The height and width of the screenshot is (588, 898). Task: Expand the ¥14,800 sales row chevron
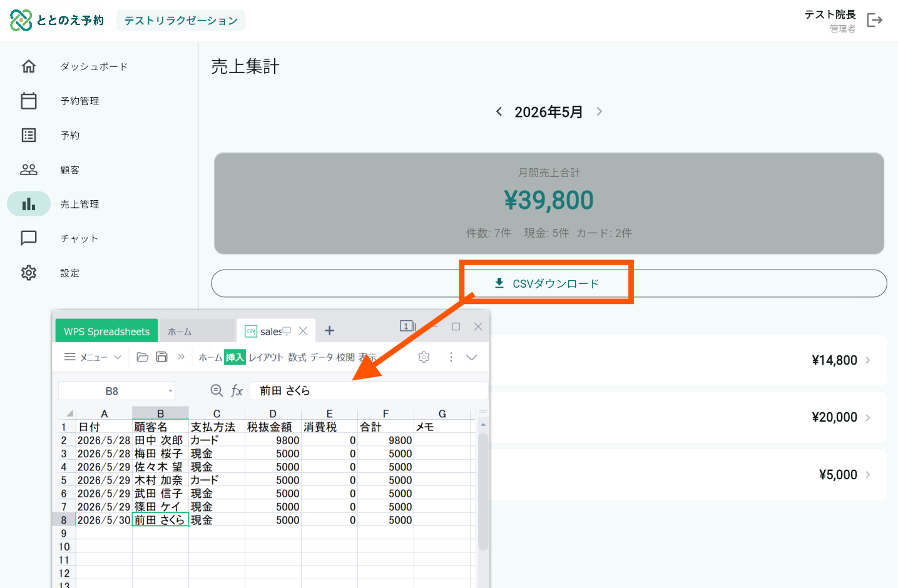[868, 360]
